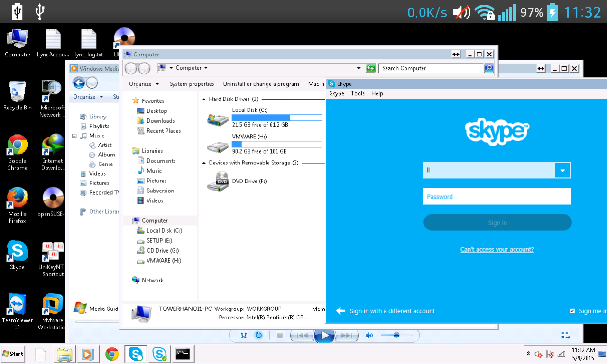Open Skype desktop shortcut
The height and width of the screenshot is (364, 607).
[x=18, y=255]
